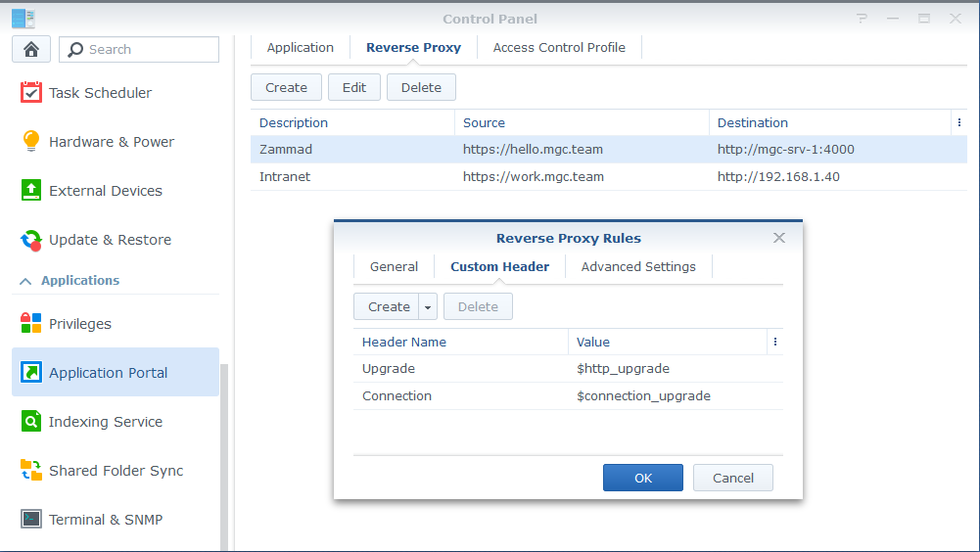This screenshot has width=980, height=552.
Task: Click the Edit button above proxy list
Action: click(x=354, y=88)
